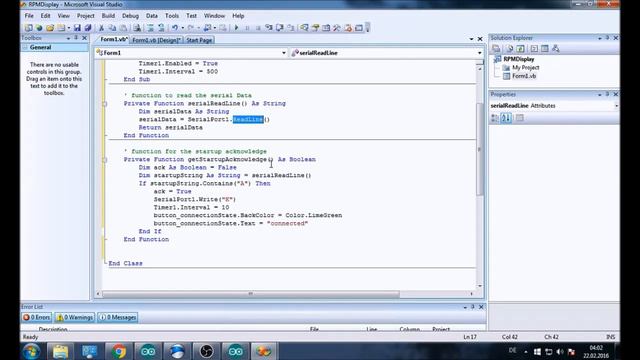Image resolution: width=640 pixels, height=360 pixels.
Task: Toggle the 0 Errors filter
Action: [36, 317]
